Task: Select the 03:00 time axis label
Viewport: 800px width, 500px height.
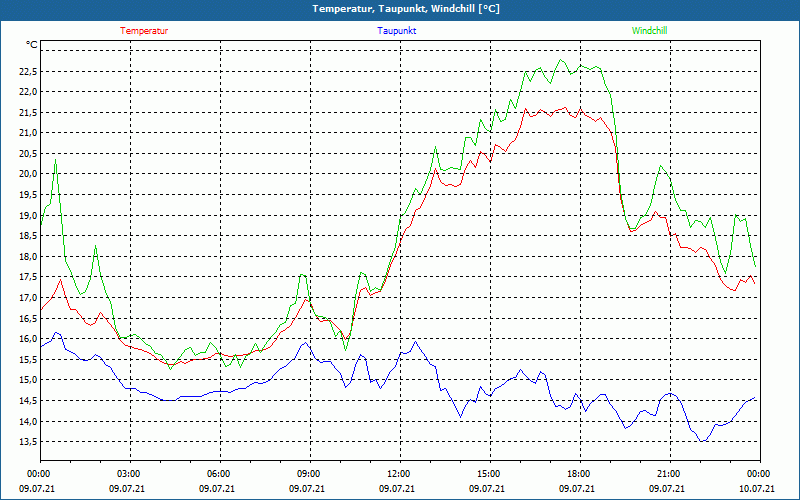Action: point(129,474)
